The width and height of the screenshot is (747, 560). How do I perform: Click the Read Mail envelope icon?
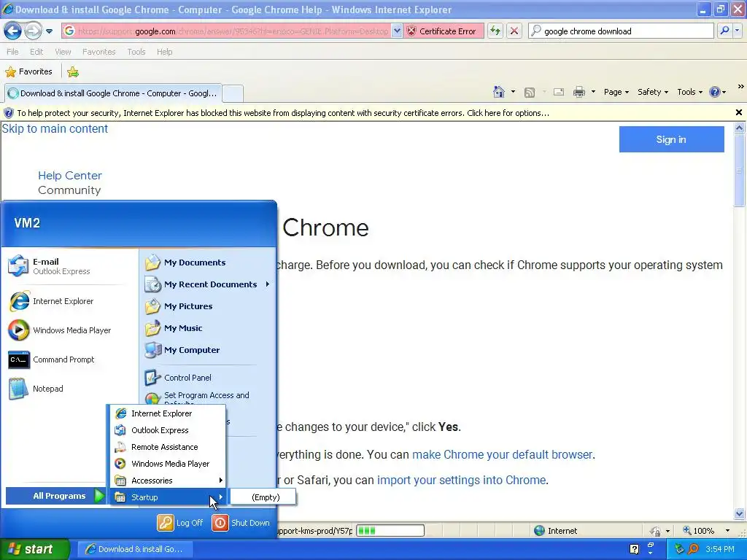(x=559, y=93)
